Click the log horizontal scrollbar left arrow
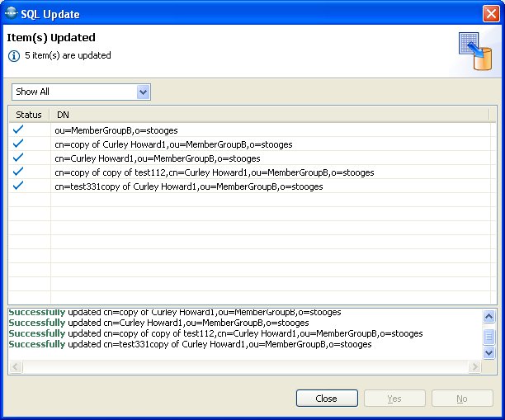This screenshot has height=420, width=505. coord(14,367)
